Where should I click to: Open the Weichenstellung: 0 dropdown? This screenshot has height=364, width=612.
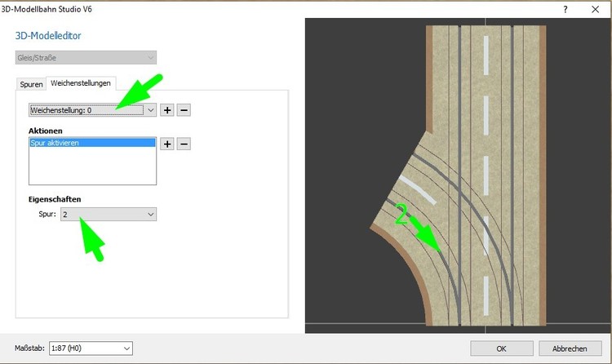point(92,110)
